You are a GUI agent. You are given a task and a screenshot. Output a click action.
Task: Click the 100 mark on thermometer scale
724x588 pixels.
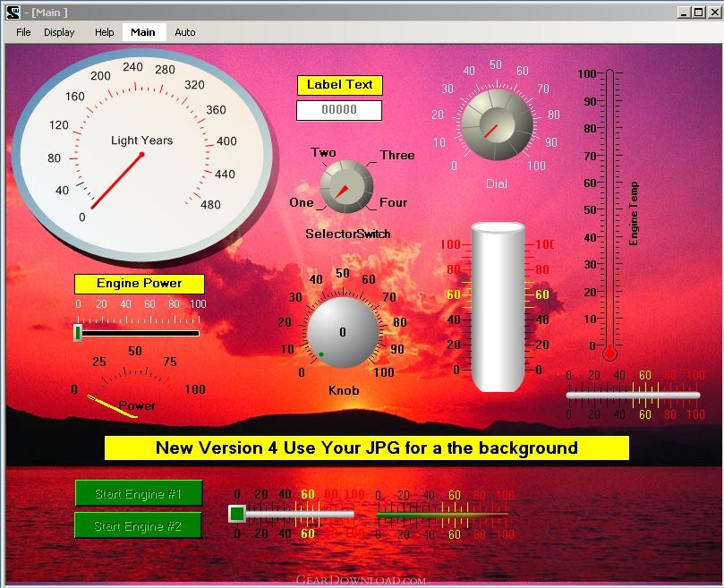point(587,73)
